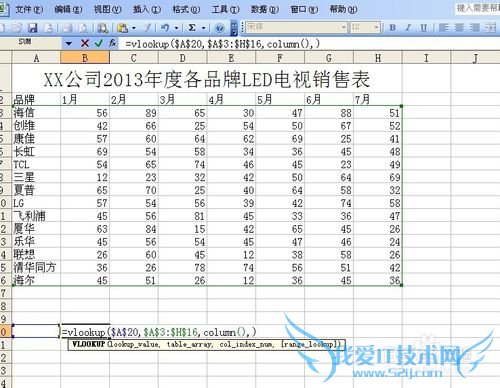Open the 文件 (File) menu
Viewport: 500px width, 388px height.
29,9
